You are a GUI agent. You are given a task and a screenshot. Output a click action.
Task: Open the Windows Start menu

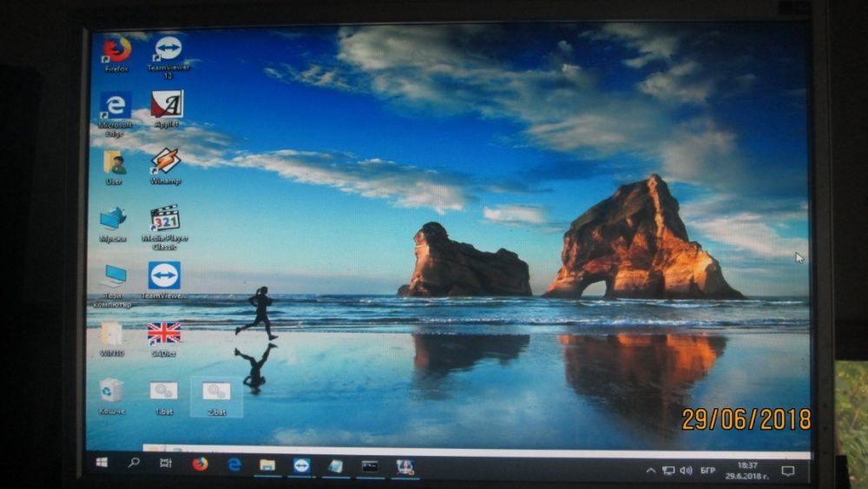[102, 463]
